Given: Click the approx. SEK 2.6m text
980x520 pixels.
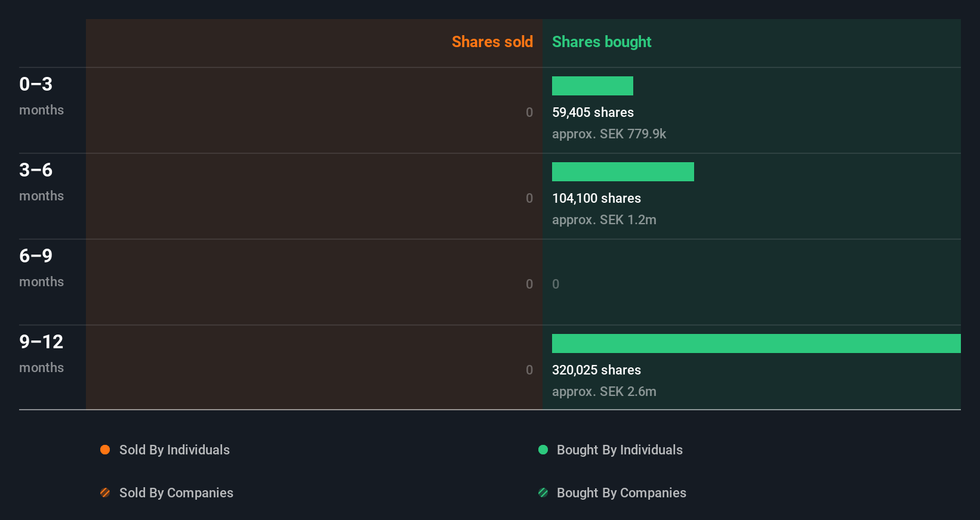Looking at the screenshot, I should click(x=604, y=391).
